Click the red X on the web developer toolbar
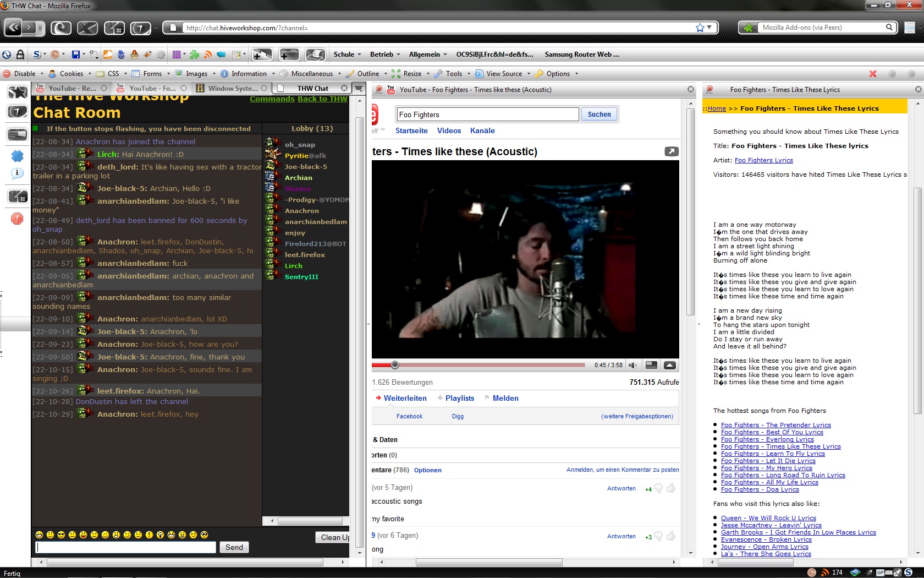 [x=873, y=74]
